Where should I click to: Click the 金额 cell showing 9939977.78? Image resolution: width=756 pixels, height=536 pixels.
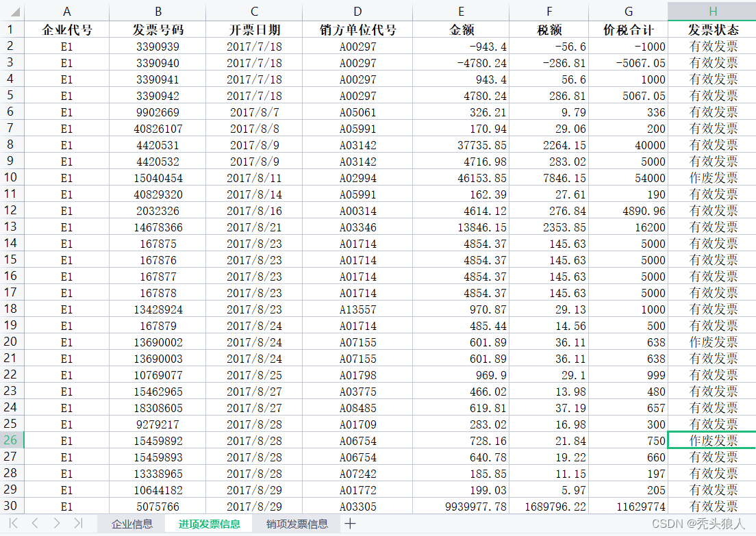click(460, 506)
